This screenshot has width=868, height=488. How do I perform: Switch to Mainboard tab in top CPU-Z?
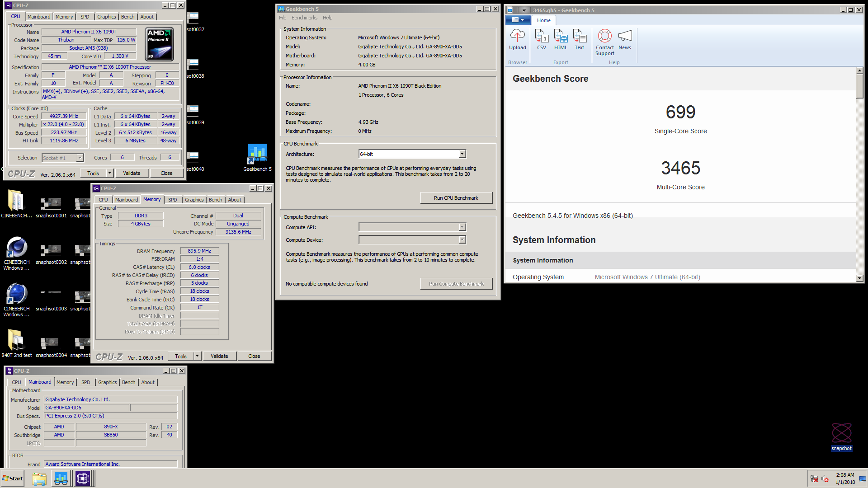(x=39, y=17)
